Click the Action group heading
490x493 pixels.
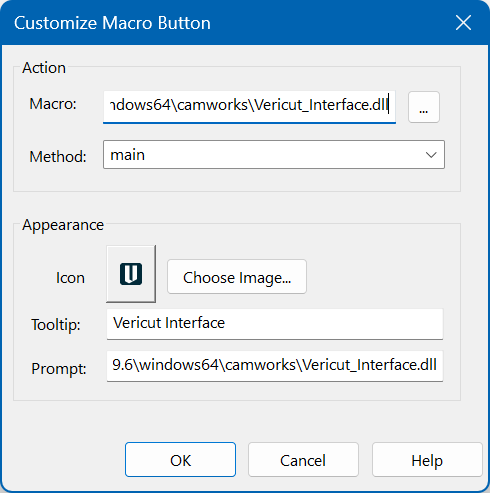pyautogui.click(x=44, y=68)
